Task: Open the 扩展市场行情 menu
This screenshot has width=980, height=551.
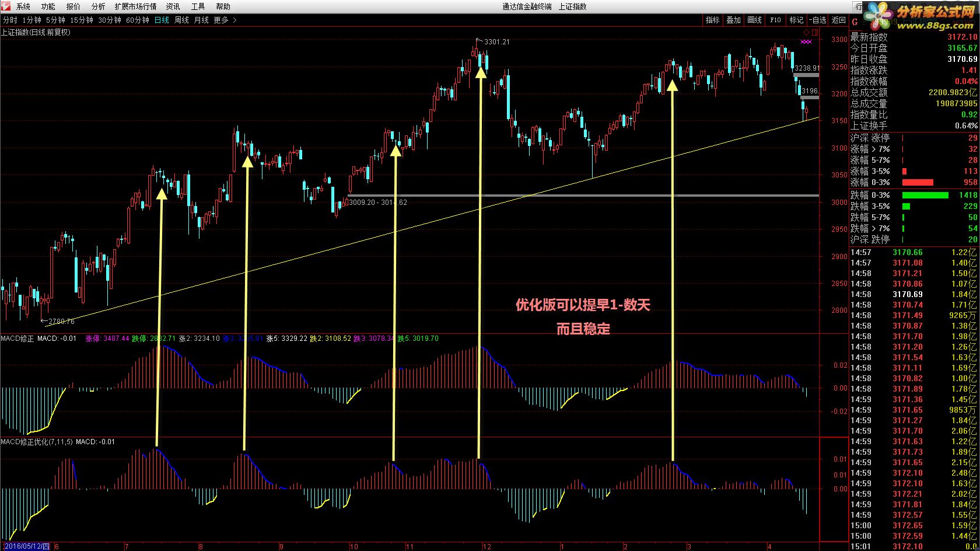Action: pos(135,6)
